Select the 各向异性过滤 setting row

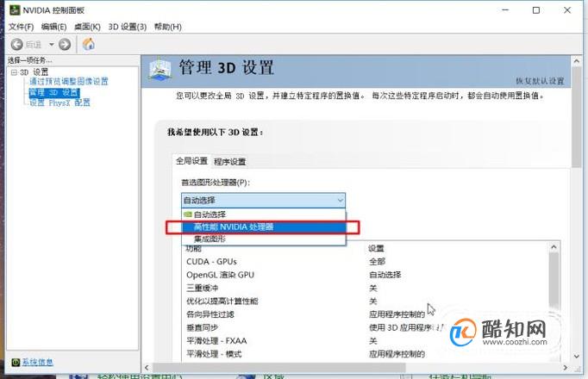[366, 314]
